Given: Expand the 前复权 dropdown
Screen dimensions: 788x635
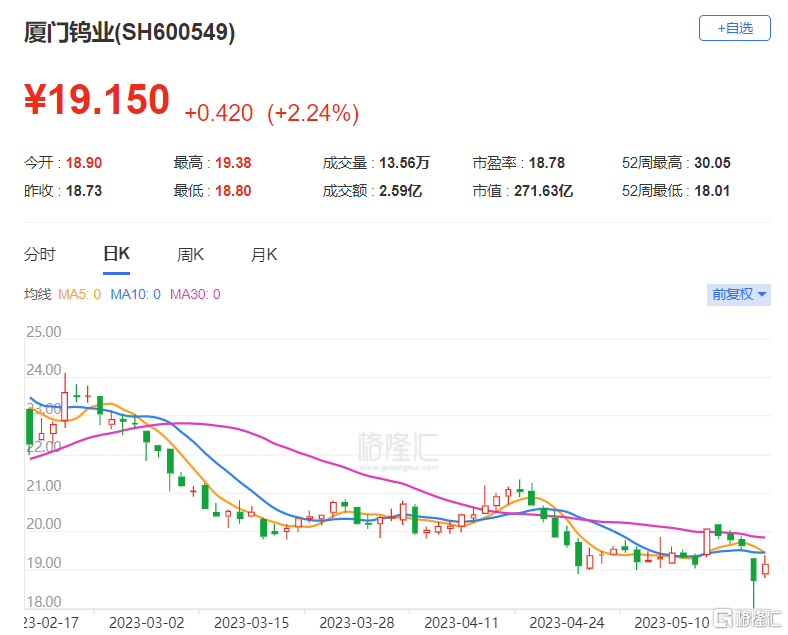Looking at the screenshot, I should [738, 294].
